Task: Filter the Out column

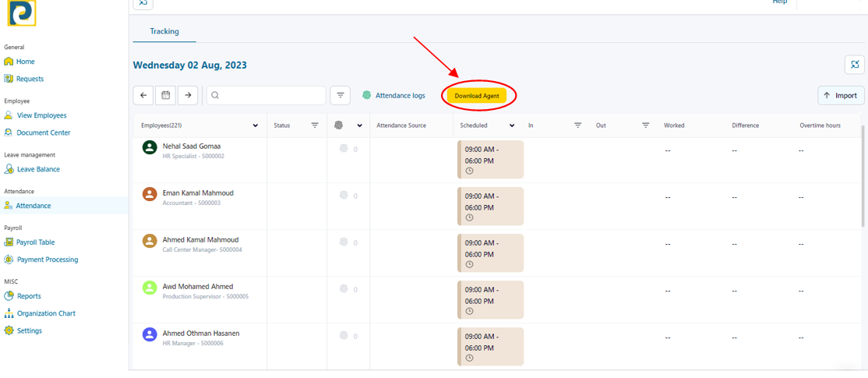Action: tap(645, 125)
